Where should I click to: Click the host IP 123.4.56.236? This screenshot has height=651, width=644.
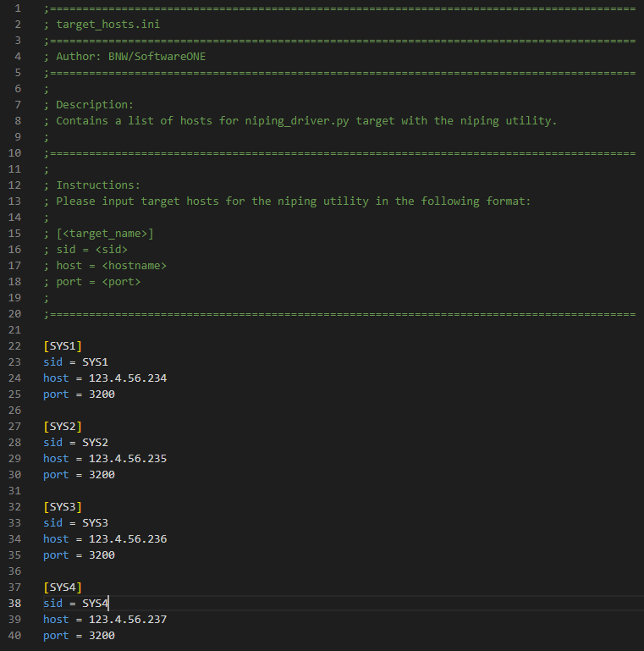point(127,538)
